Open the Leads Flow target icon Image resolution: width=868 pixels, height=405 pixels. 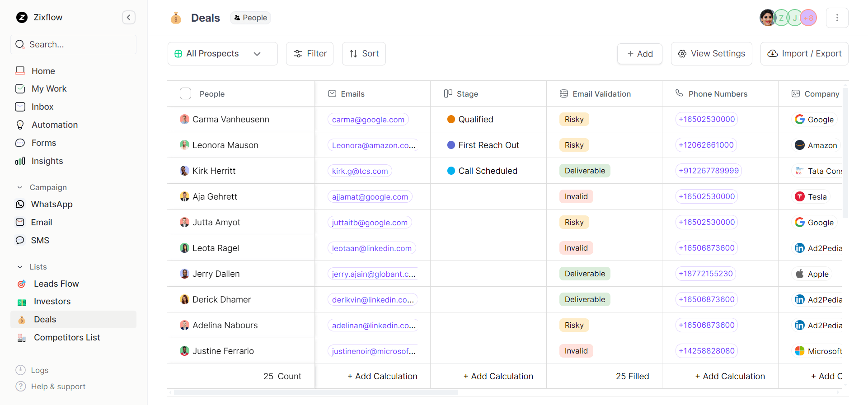pyautogui.click(x=22, y=284)
